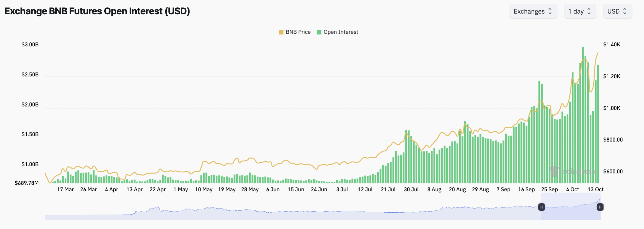Click the 30 Jul date axis label
This screenshot has height=229, width=644.
(x=411, y=190)
